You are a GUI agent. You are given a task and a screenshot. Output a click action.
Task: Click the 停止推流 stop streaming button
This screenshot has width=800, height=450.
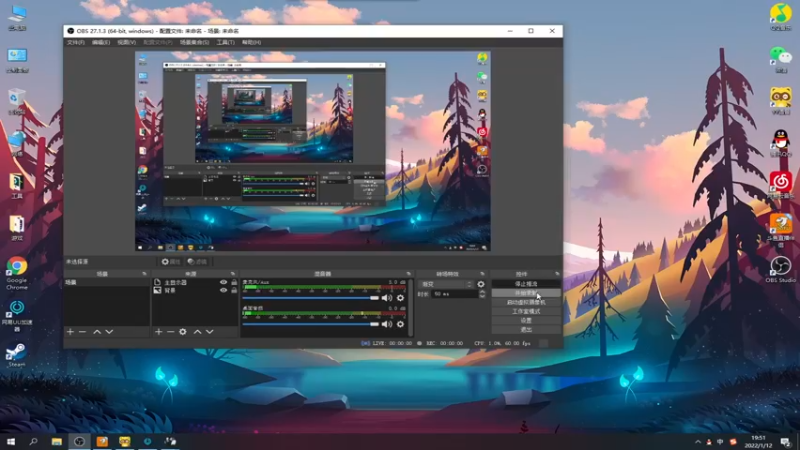point(526,284)
